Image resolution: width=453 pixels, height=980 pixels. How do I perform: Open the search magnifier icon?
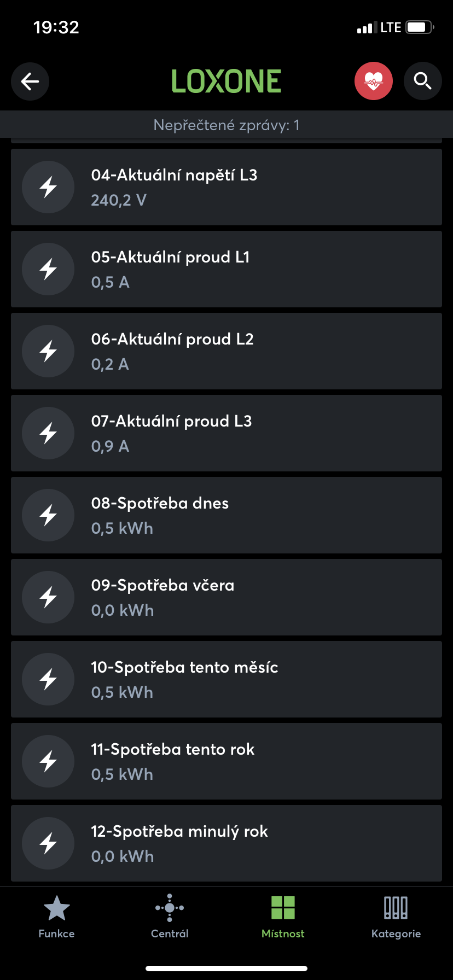[x=422, y=81]
